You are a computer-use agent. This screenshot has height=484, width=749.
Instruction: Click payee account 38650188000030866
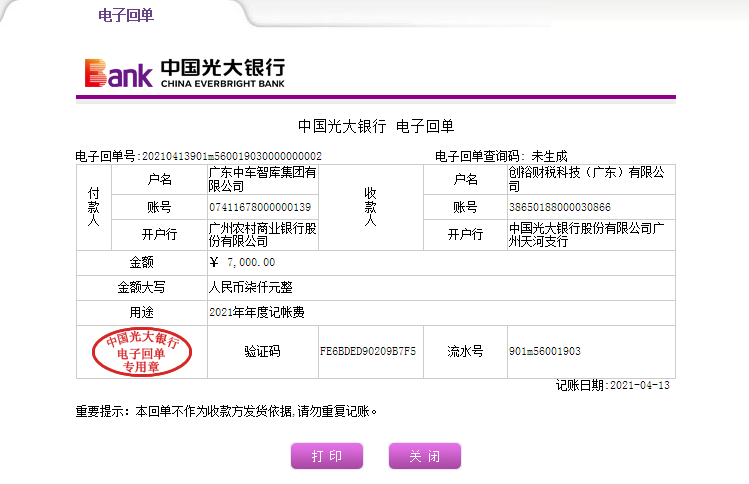(x=559, y=207)
